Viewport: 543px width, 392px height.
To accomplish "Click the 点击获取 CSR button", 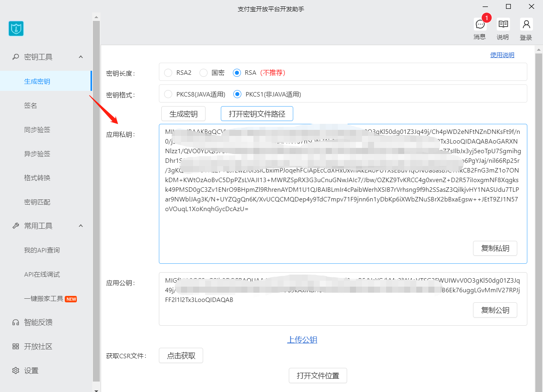I will (181, 355).
